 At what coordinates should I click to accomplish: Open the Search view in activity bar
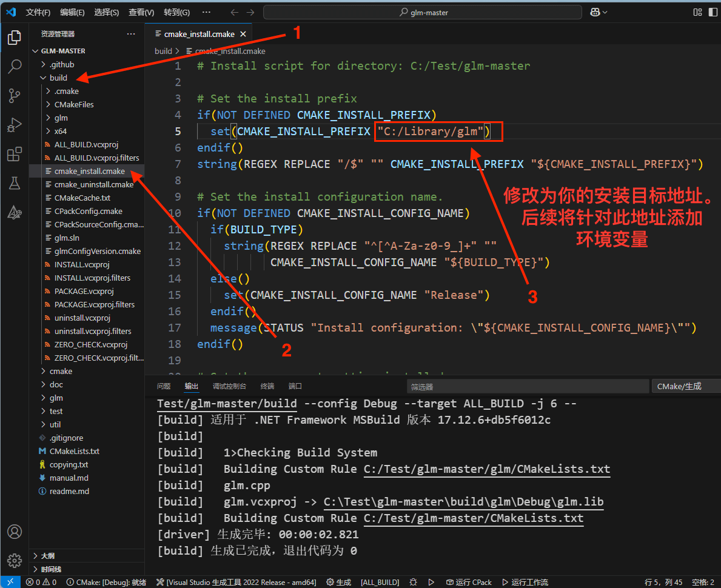pyautogui.click(x=15, y=67)
